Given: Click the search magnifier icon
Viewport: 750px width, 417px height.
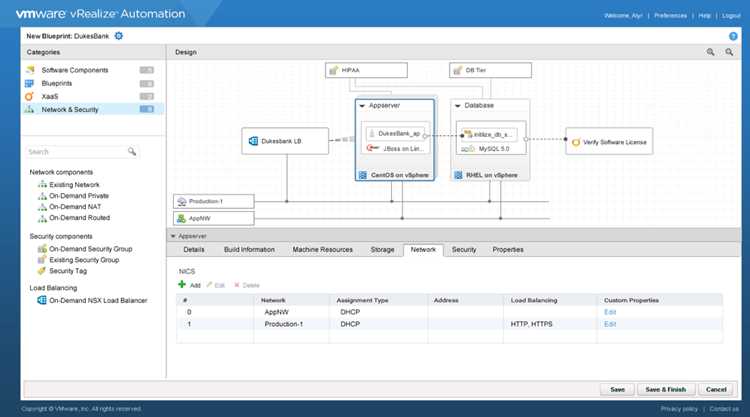Looking at the screenshot, I should [x=132, y=152].
